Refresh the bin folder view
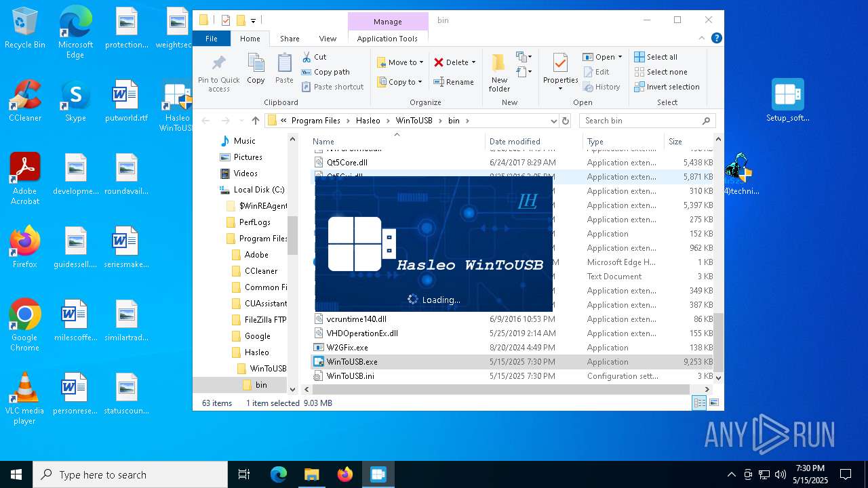The width and height of the screenshot is (868, 488). [x=566, y=121]
